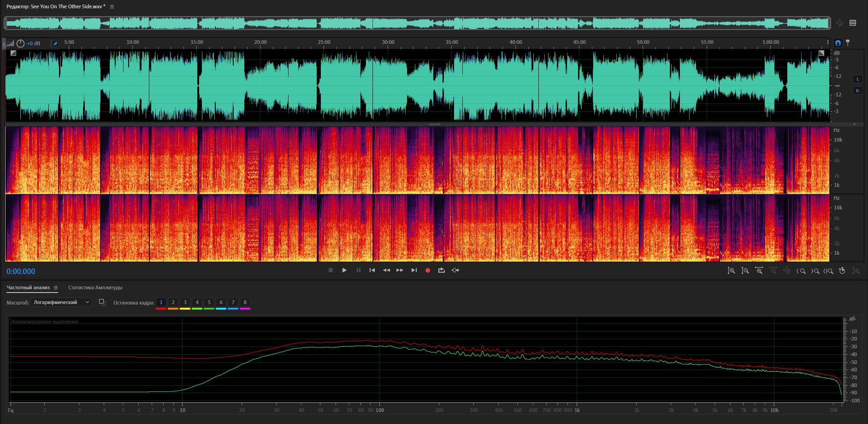868x424 pixels.
Task: Click hold frame button 2
Action: (x=173, y=303)
